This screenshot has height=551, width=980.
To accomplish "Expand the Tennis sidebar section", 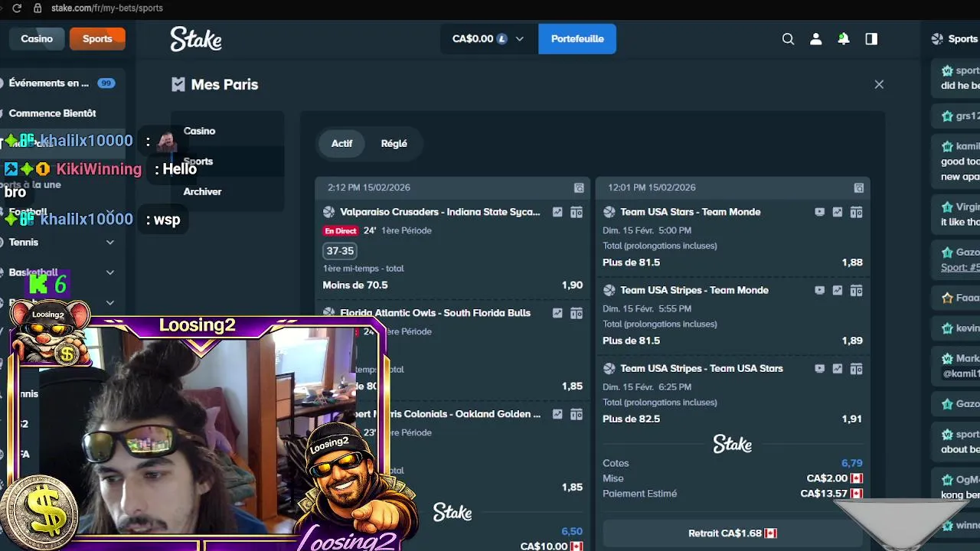I will [x=109, y=242].
